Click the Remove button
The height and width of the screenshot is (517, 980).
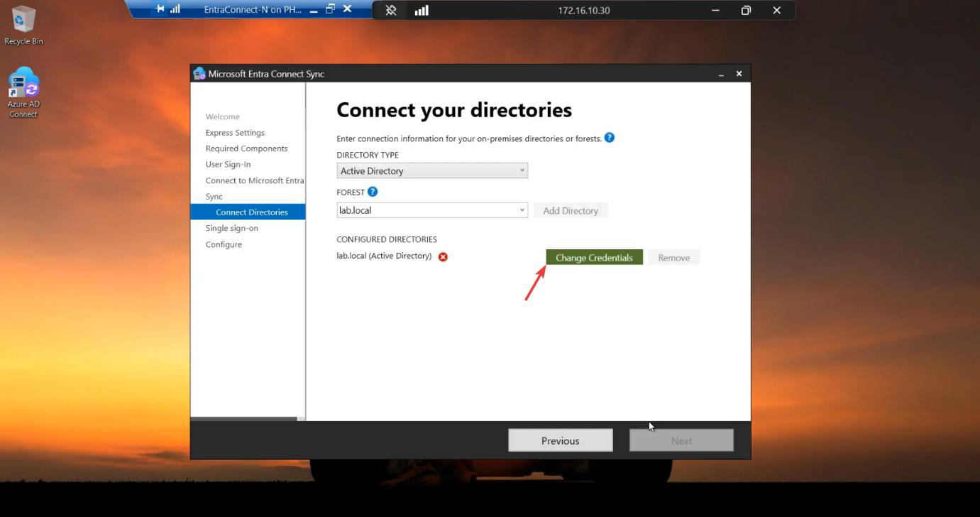pyautogui.click(x=673, y=257)
